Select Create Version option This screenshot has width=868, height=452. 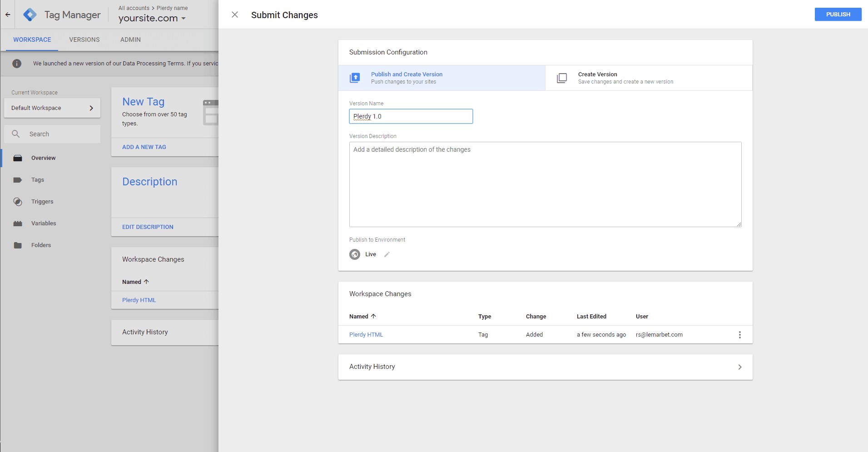[x=649, y=78]
